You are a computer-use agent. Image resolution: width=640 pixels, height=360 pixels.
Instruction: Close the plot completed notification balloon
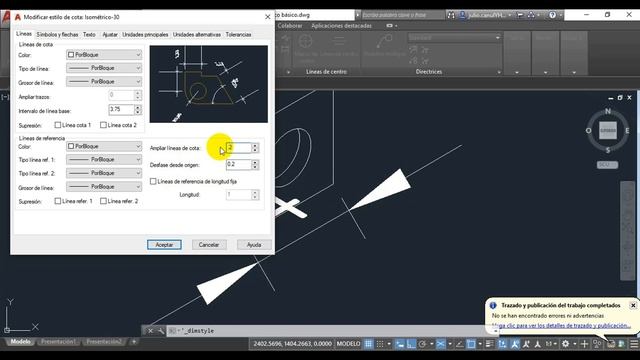633,305
